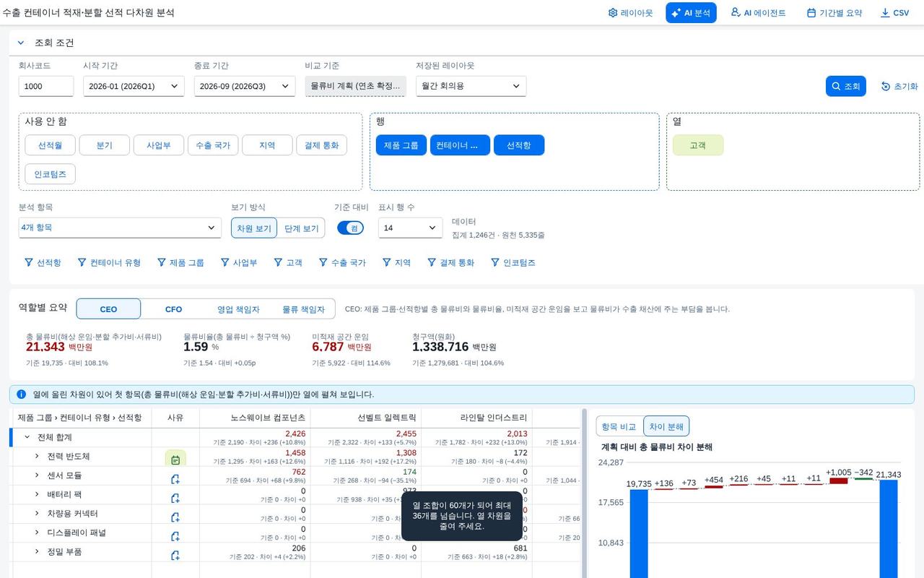Open the 고객 filter
The width and height of the screenshot is (924, 578).
click(x=287, y=263)
